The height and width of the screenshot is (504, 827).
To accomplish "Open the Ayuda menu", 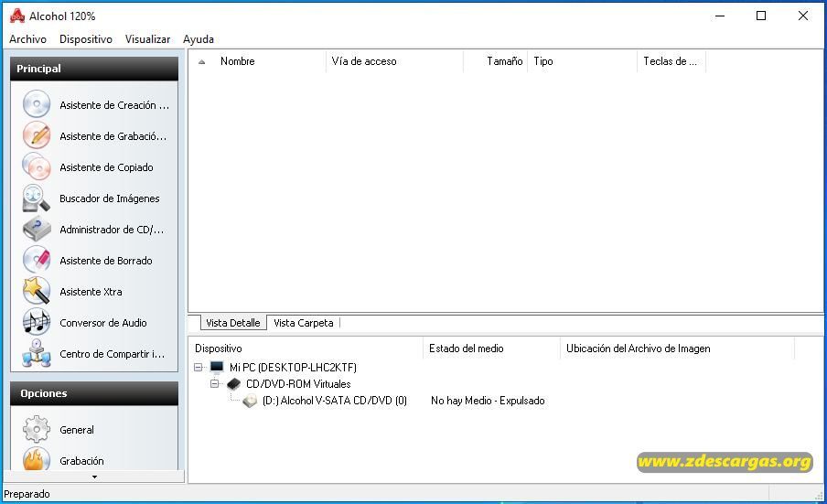I will pos(199,39).
